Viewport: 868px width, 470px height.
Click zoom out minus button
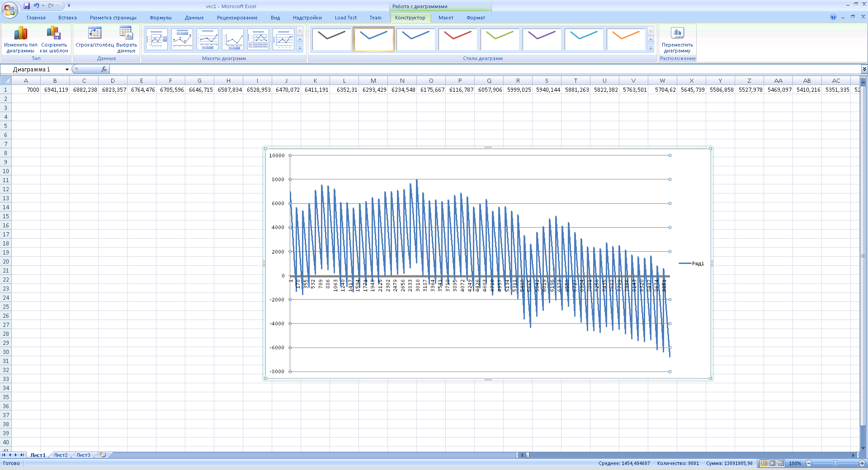(809, 463)
